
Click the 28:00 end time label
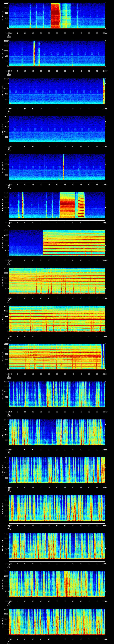105,223
